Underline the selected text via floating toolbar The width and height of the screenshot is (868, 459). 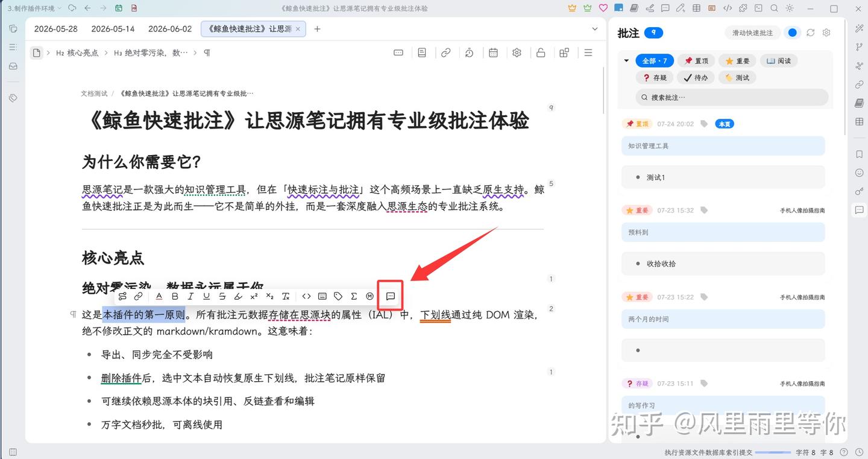tap(206, 296)
